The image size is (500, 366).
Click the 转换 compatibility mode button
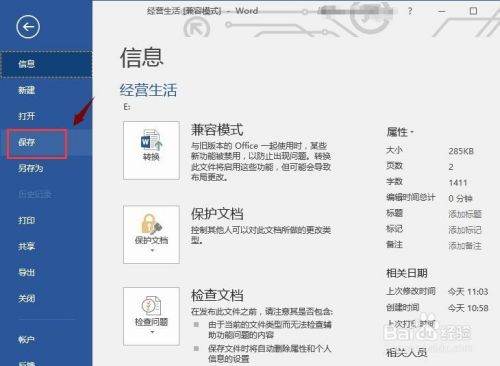pyautogui.click(x=151, y=150)
